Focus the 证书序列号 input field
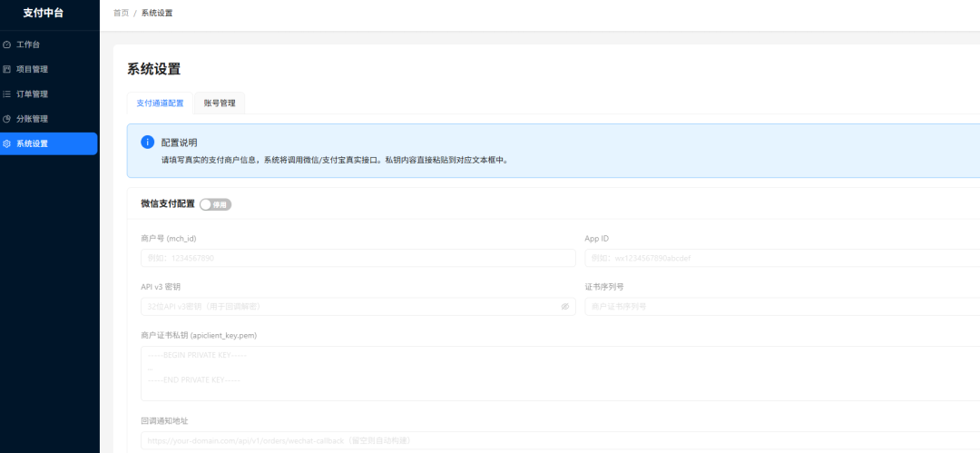 [782, 307]
